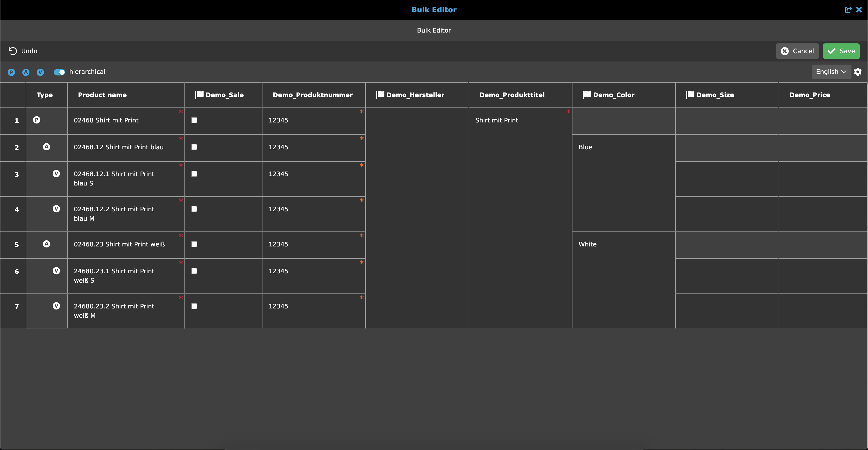Click the open-in-new-window icon

[848, 10]
